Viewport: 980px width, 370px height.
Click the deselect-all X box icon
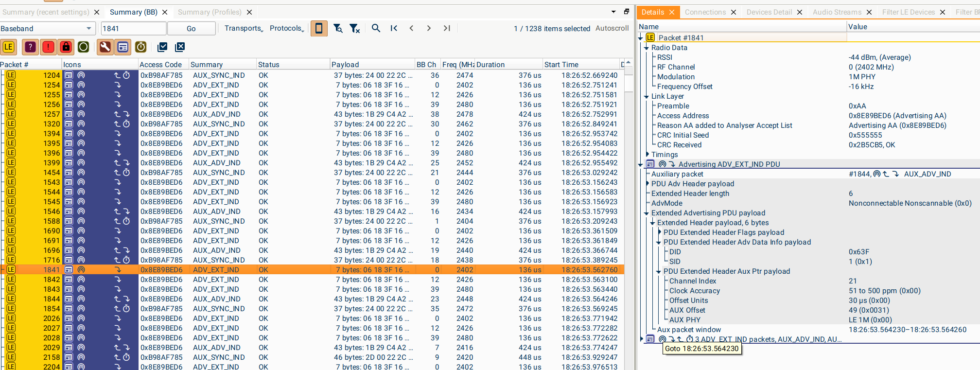click(180, 47)
